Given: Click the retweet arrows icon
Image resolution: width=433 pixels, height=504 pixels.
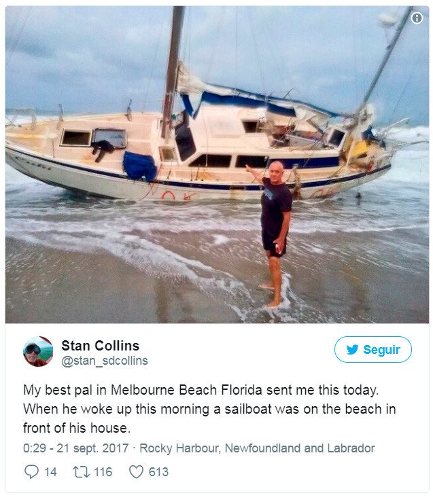Looking at the screenshot, I should (80, 471).
